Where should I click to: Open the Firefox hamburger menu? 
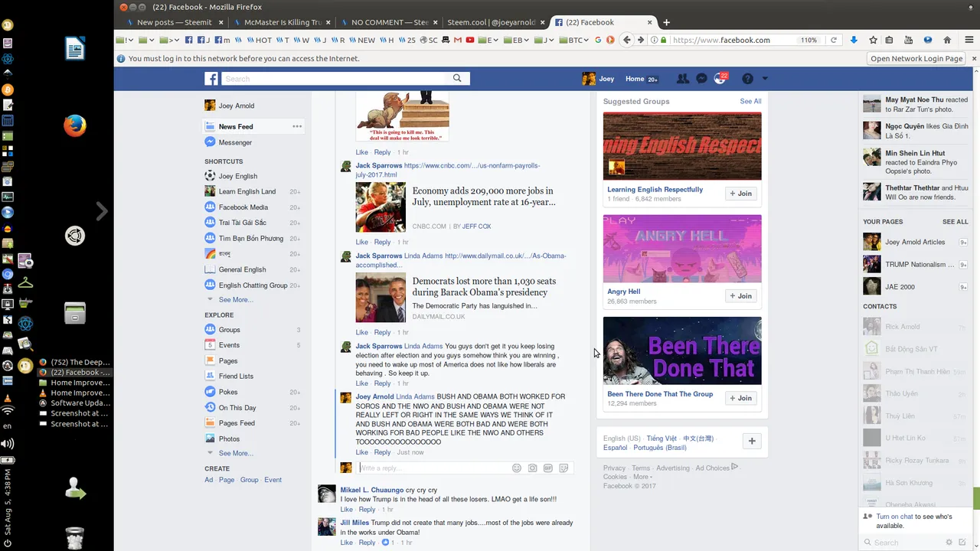[x=968, y=40]
